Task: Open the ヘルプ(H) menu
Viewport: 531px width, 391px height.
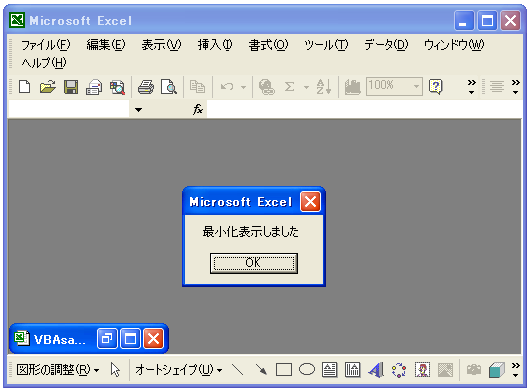Action: click(x=44, y=63)
